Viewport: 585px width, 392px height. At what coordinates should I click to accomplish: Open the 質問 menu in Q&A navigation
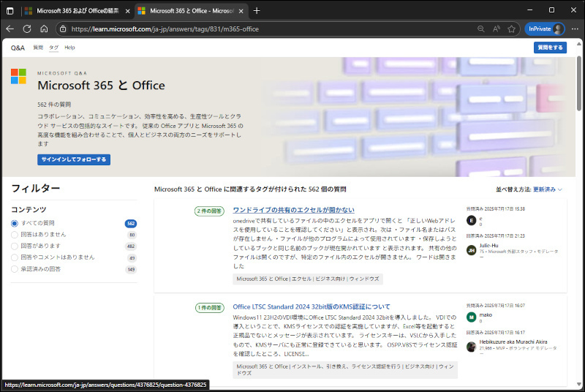click(x=38, y=48)
